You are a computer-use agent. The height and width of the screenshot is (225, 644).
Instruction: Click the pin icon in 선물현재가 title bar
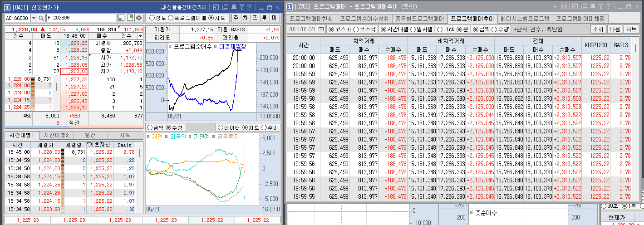click(x=233, y=7)
